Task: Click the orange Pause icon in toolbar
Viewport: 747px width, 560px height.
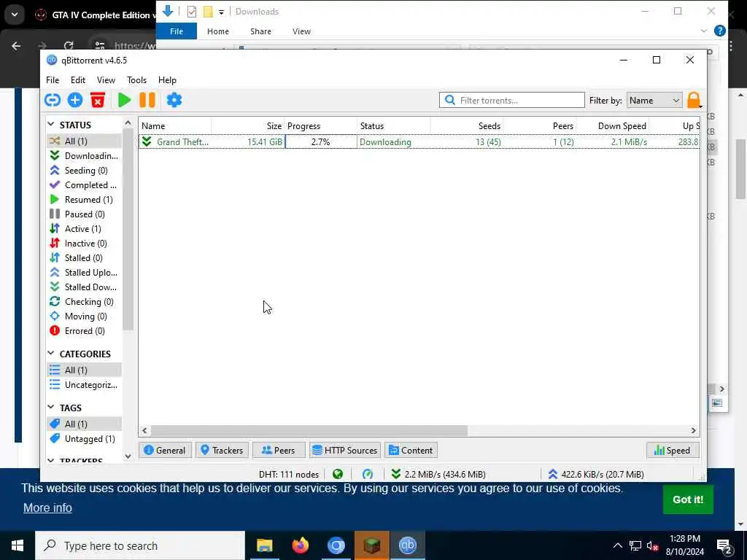Action: click(147, 100)
